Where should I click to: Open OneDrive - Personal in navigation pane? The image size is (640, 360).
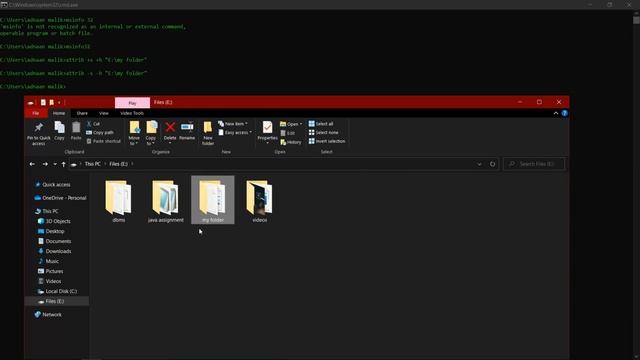tap(60, 198)
